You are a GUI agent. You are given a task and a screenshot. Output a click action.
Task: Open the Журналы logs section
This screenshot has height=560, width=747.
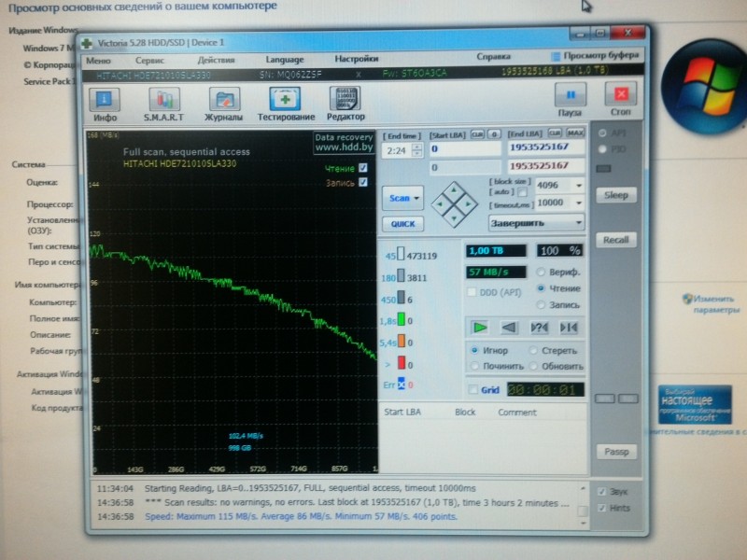(x=223, y=105)
